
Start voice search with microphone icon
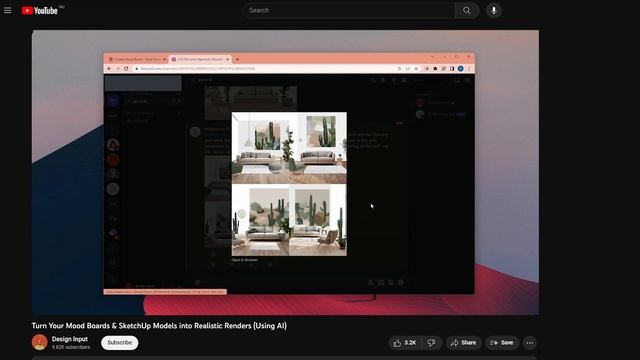coord(493,11)
